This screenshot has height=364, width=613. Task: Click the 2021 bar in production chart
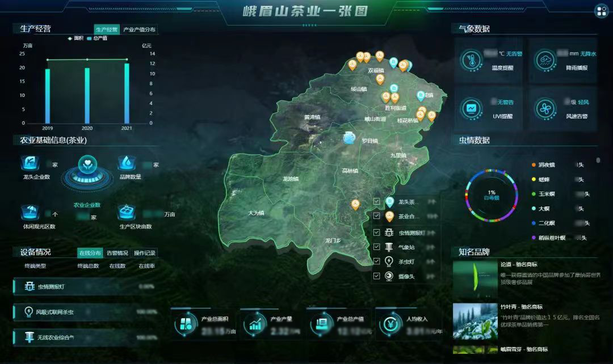pyautogui.click(x=126, y=94)
